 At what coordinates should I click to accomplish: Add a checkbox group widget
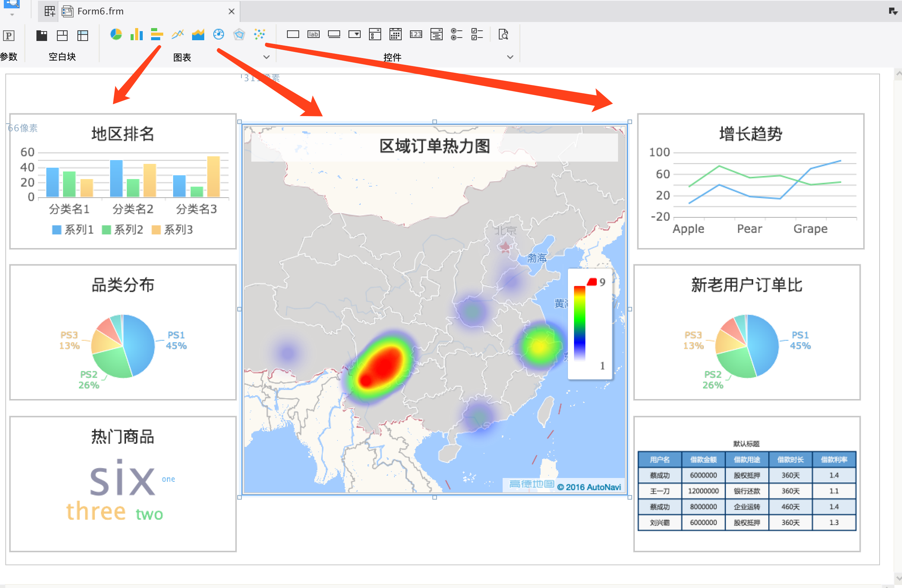pyautogui.click(x=477, y=35)
